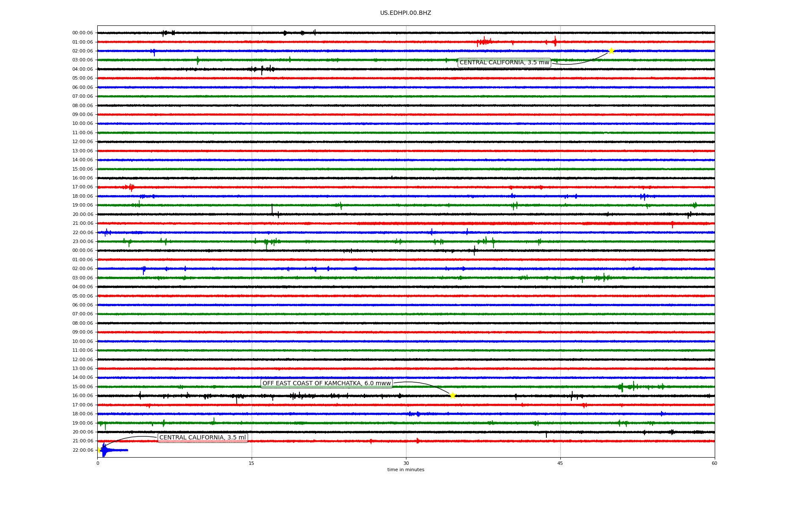
Task: Click the first 17:00:06 time label
Action: [x=82, y=187]
